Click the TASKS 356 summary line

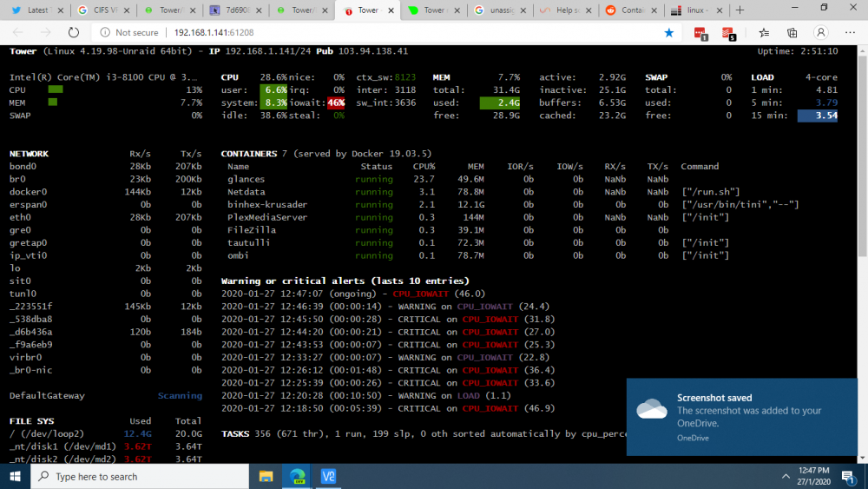pyautogui.click(x=424, y=433)
